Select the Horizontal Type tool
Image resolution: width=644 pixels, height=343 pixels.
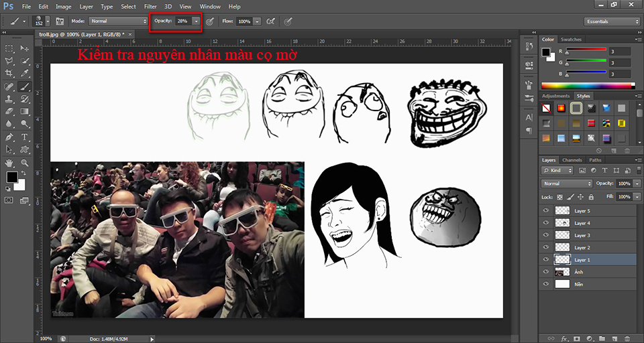click(x=25, y=137)
